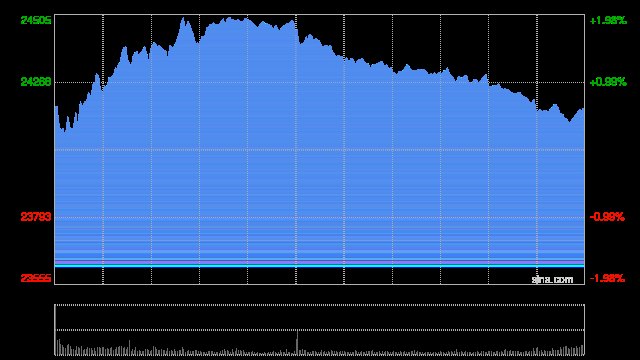
Task: Click the red 23555 bottom price label
Action: [x=36, y=278]
